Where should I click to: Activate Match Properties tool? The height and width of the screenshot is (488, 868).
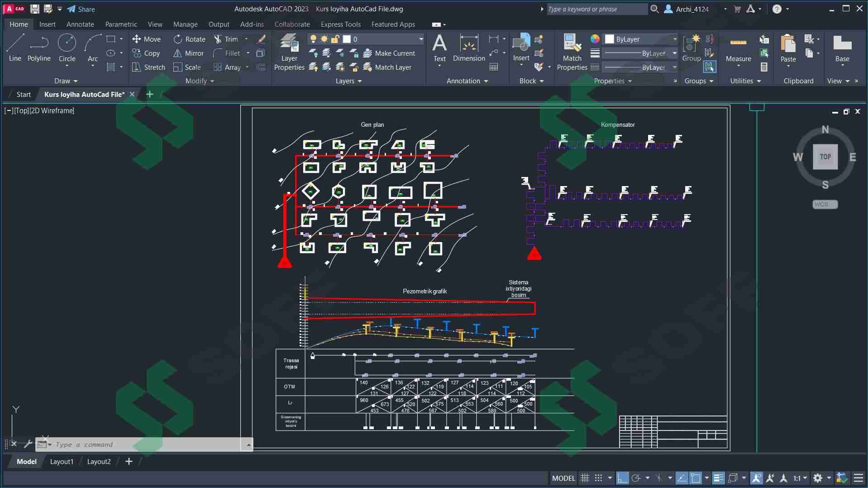(x=572, y=53)
